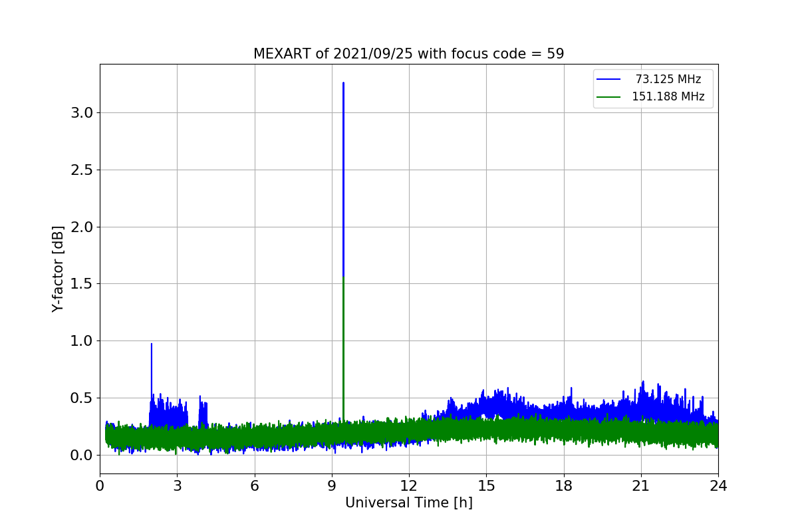Click x-axis tick label 15
The width and height of the screenshot is (798, 532).
tap(486, 486)
